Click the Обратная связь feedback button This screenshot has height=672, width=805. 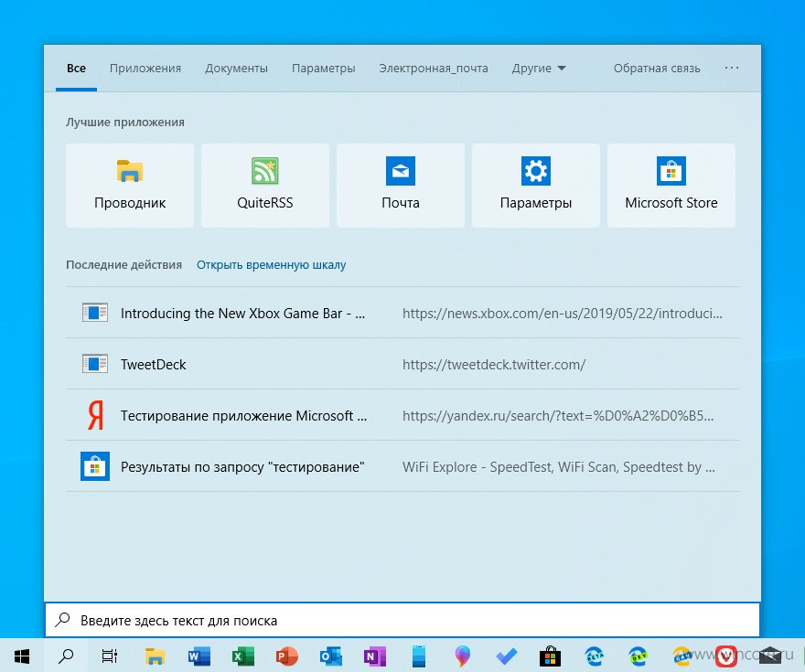point(657,69)
